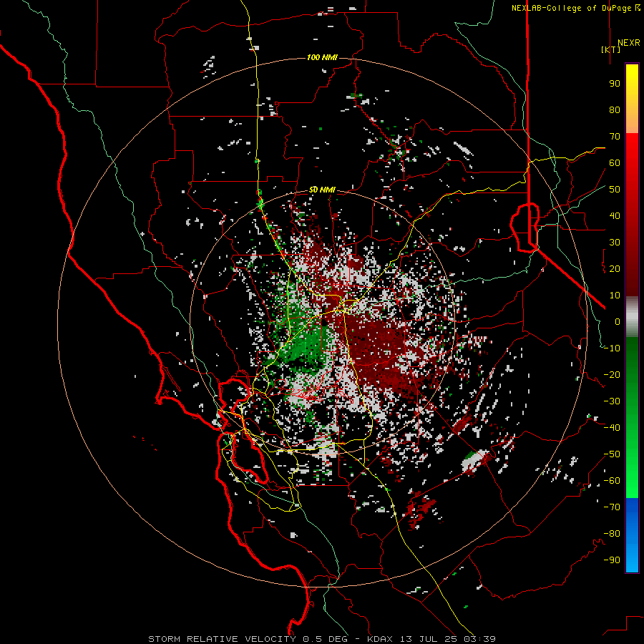This screenshot has height=644, width=644.
Task: Click the NEXLAB-College of DuPage title text
Action: 572,8
